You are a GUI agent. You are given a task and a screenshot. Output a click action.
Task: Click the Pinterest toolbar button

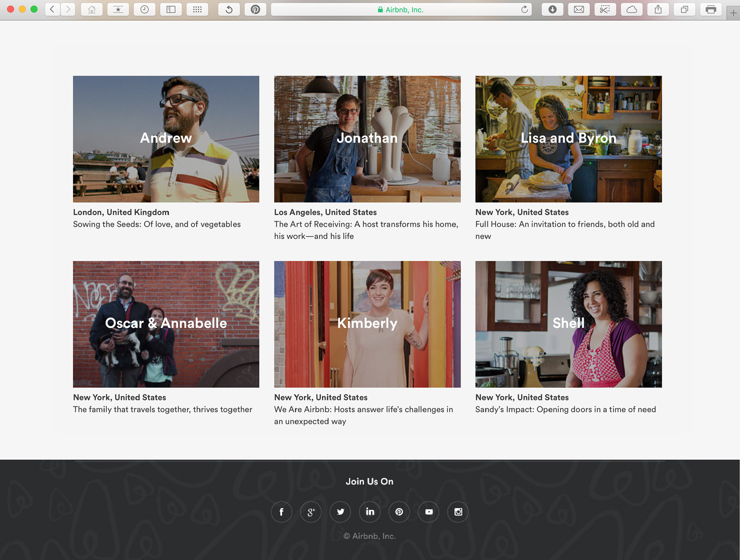click(255, 9)
